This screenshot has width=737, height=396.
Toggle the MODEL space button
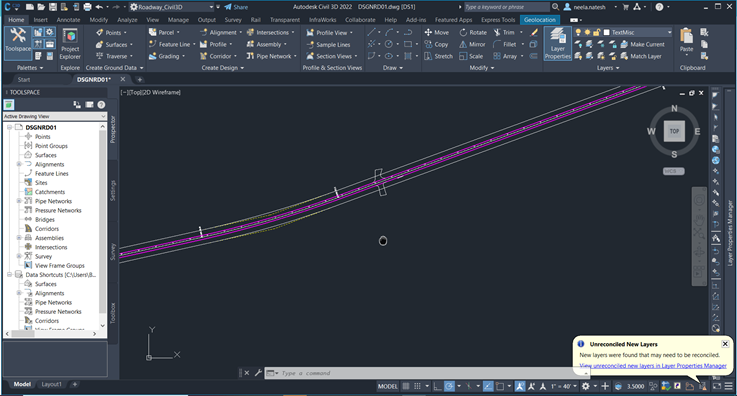388,386
